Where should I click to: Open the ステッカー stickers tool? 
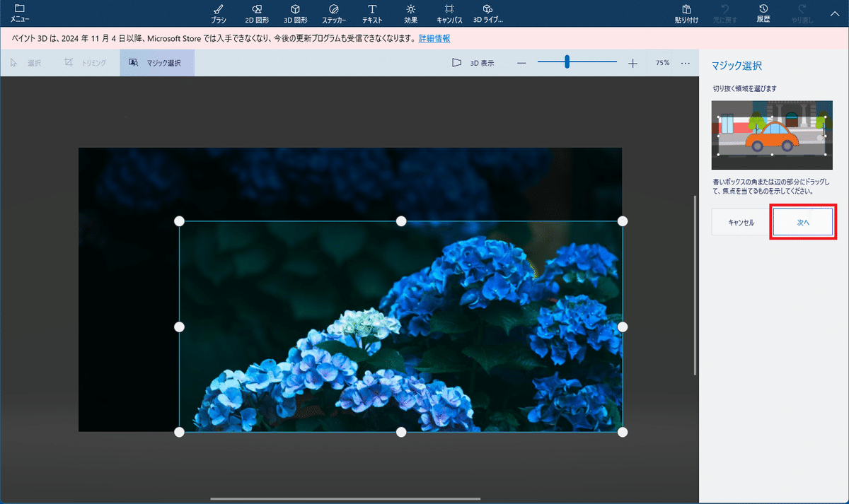[x=334, y=13]
